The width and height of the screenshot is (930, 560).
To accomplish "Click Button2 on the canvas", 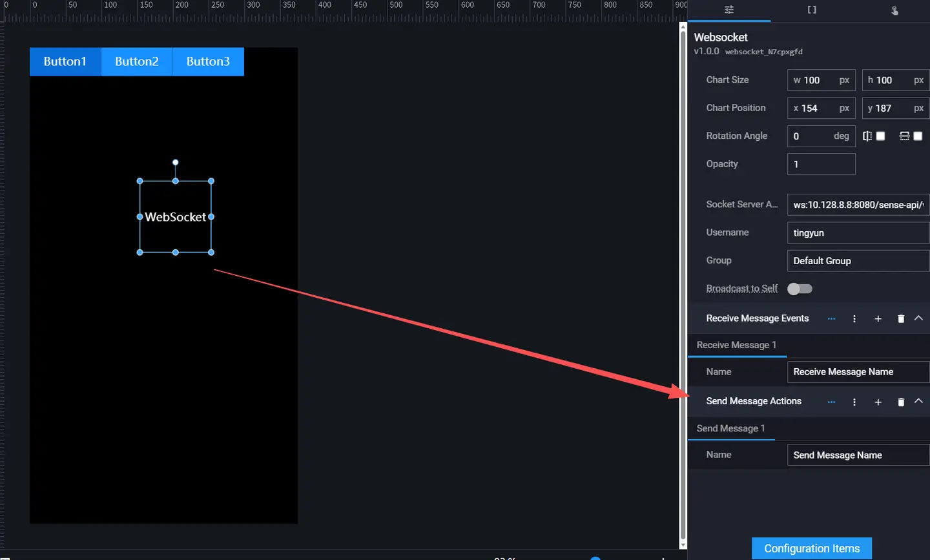I will (x=137, y=61).
